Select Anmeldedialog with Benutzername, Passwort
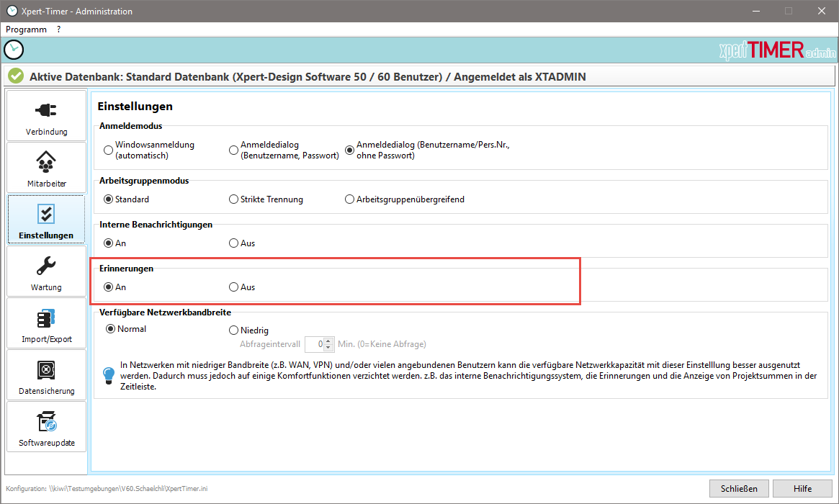Viewport: 839px width, 504px height. pyautogui.click(x=233, y=150)
